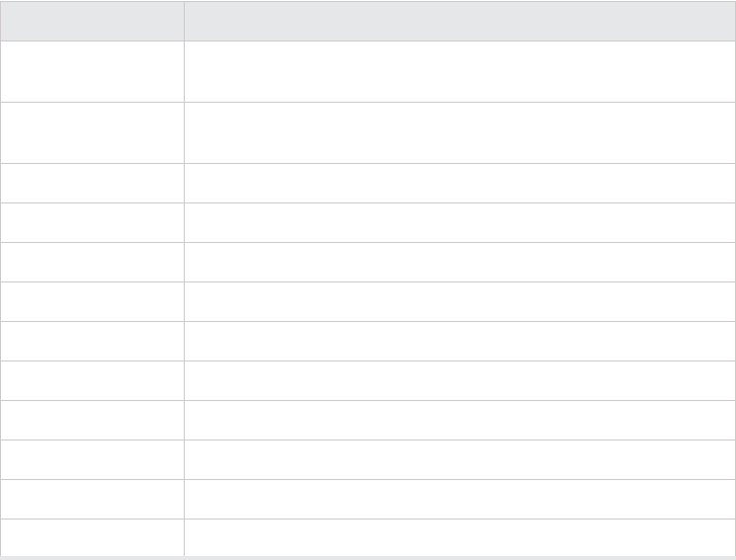Click the wide cell in the second tall row
The width and height of the screenshot is (736, 560).
tap(459, 133)
